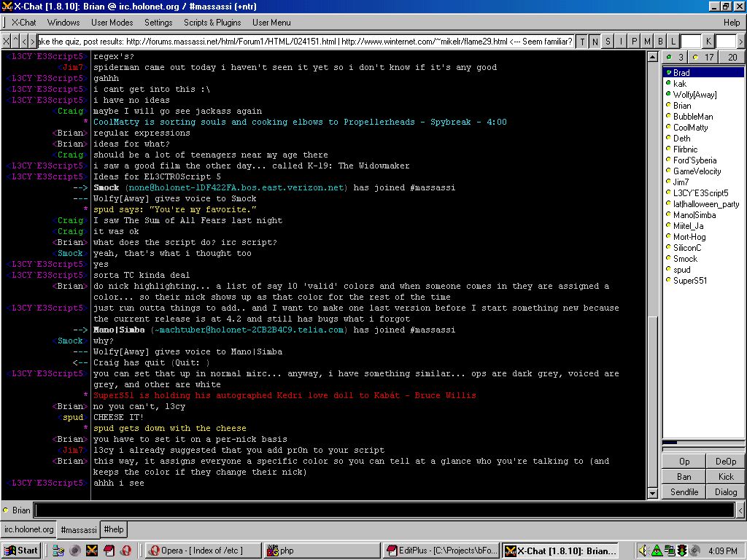Toggle channel mode N (no outside messages)
The width and height of the screenshot is (747, 560).
[595, 42]
